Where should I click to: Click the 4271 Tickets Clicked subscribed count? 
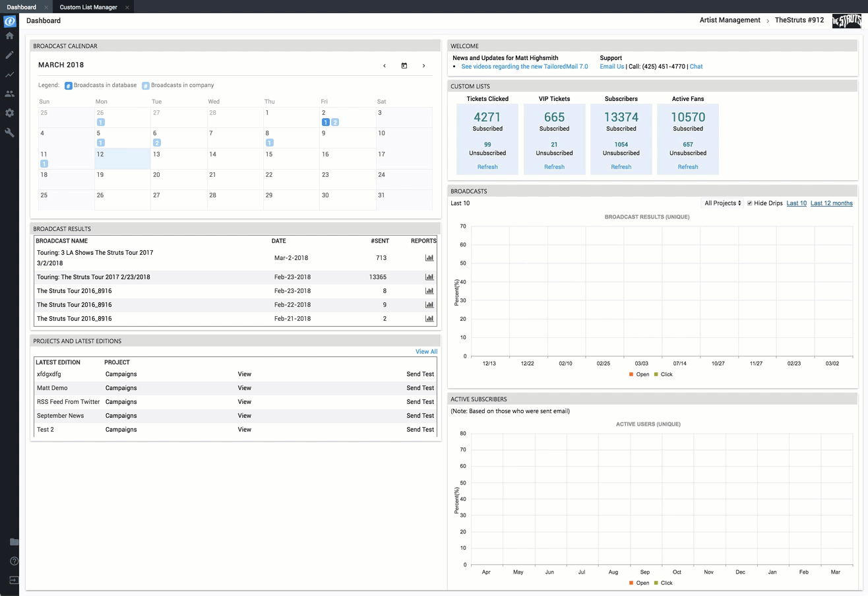(x=487, y=117)
